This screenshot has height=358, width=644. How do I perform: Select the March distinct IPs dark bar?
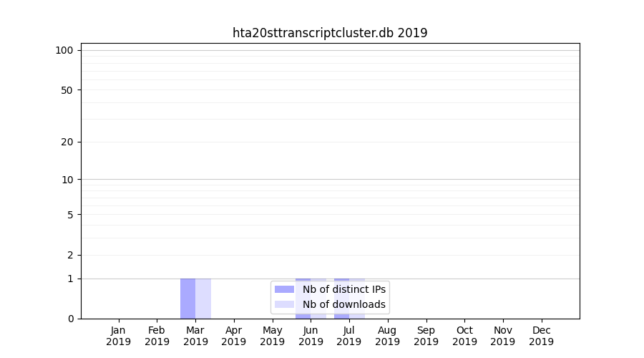click(187, 299)
